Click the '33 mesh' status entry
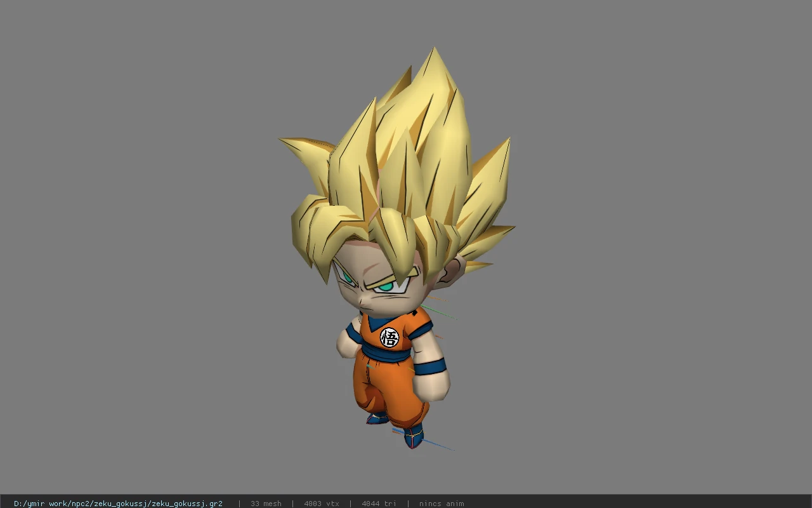812x508 pixels. pyautogui.click(x=266, y=504)
